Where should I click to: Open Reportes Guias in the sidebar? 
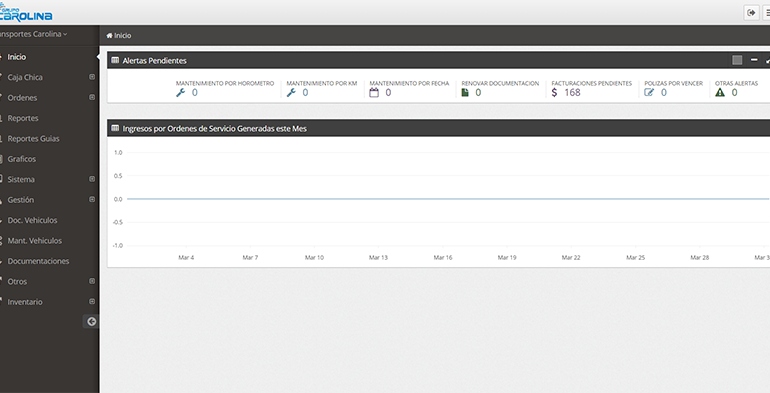tap(33, 139)
